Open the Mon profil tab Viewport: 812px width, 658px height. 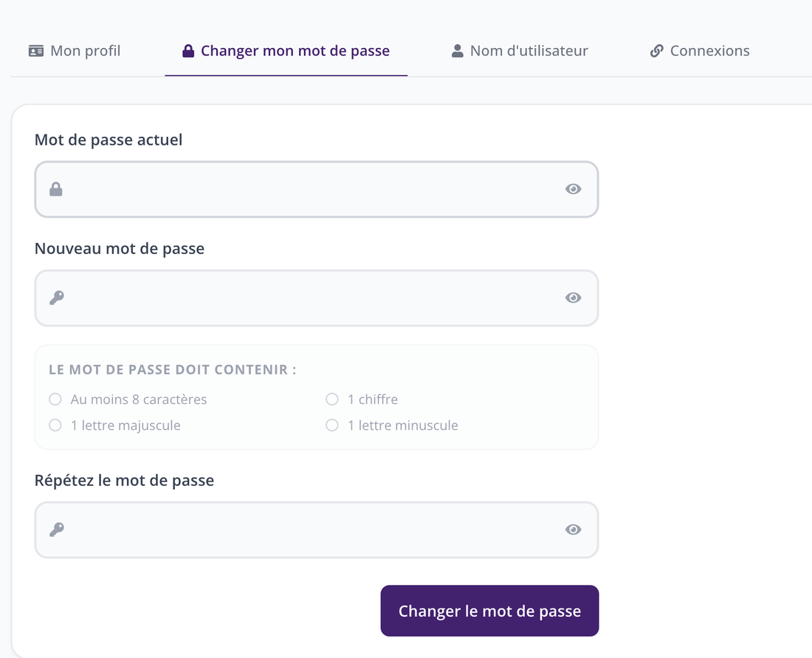coord(74,51)
